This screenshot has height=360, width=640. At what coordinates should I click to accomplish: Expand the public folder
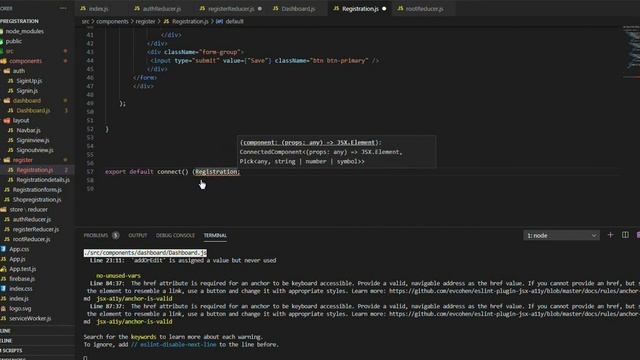click(x=14, y=41)
